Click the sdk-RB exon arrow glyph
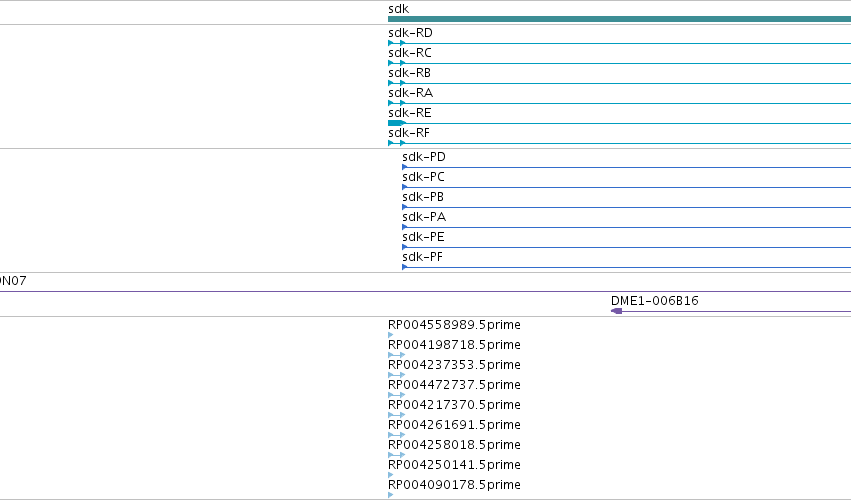Viewport: 851px width, 500px height. [397, 83]
